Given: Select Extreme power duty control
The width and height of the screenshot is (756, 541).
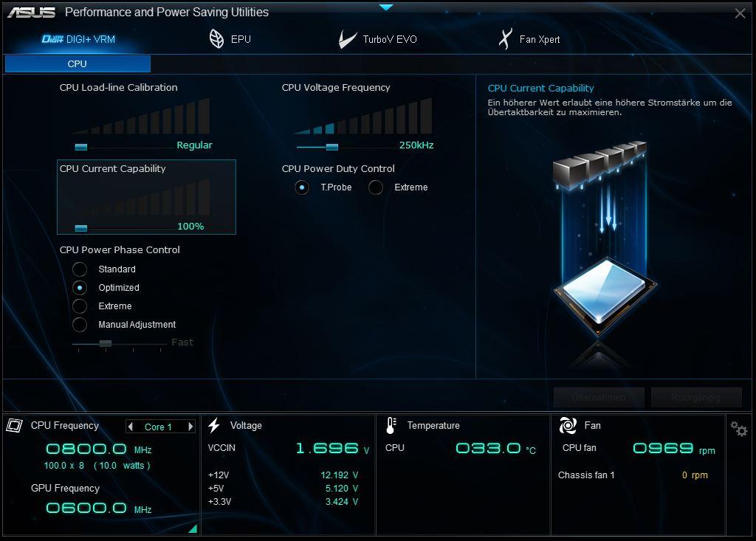Looking at the screenshot, I should pos(376,187).
